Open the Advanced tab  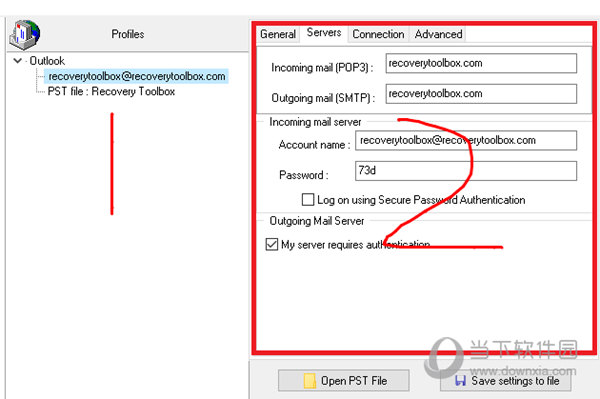pos(439,34)
